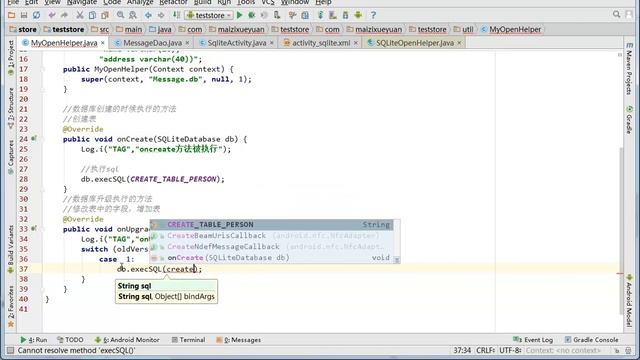Open the TODO tool window

coord(70,340)
